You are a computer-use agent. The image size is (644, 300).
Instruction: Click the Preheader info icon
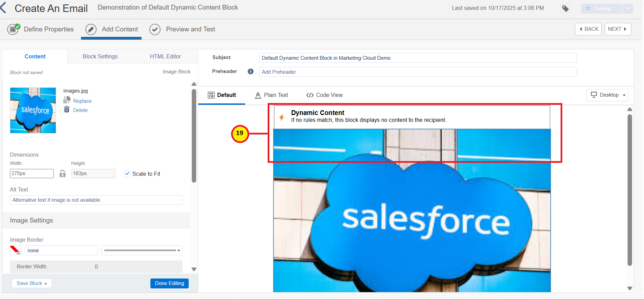[x=251, y=71]
